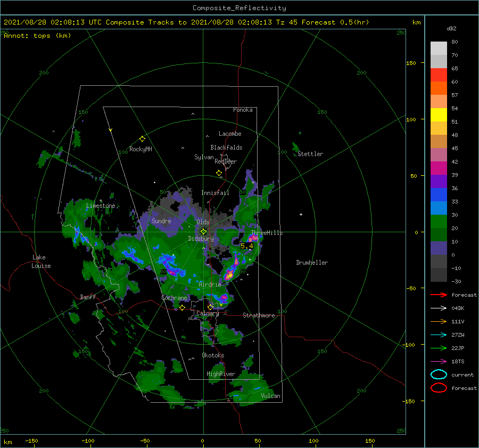Click the dBZ legend heading

[x=451, y=29]
